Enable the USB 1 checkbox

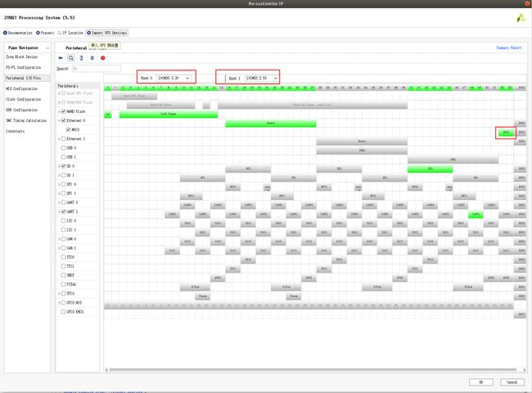(64, 157)
